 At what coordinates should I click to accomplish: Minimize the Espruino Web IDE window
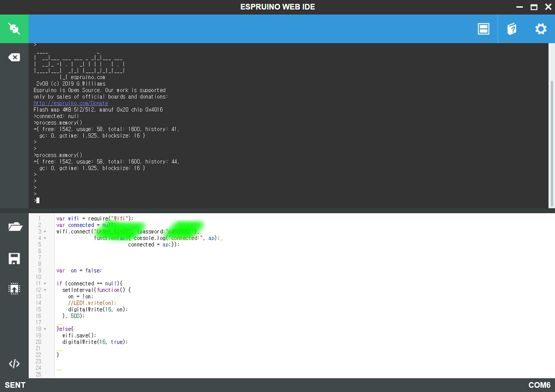[x=520, y=7]
